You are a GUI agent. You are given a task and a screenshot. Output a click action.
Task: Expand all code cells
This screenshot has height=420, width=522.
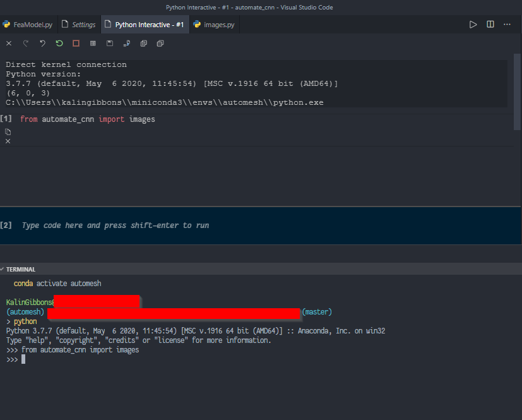click(x=144, y=43)
